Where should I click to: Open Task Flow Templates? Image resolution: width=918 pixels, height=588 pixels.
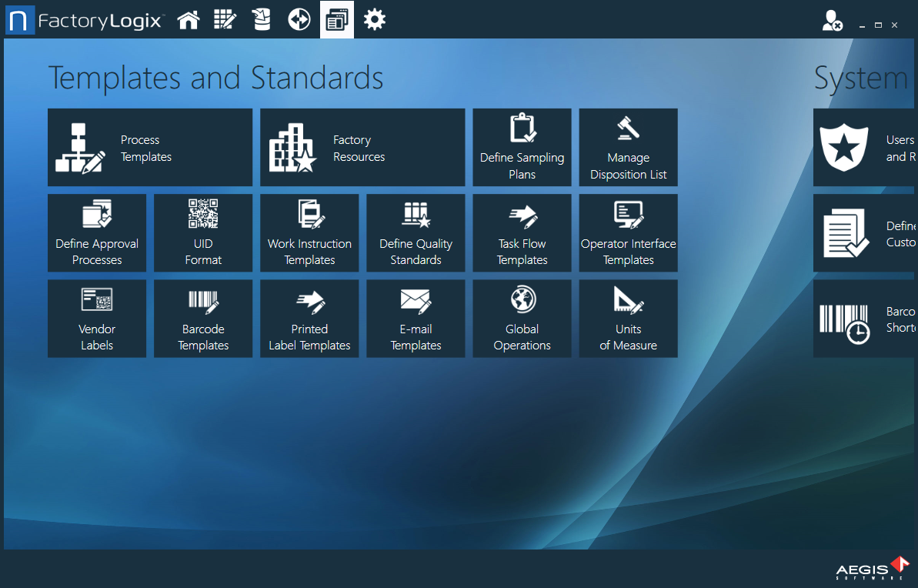[522, 233]
